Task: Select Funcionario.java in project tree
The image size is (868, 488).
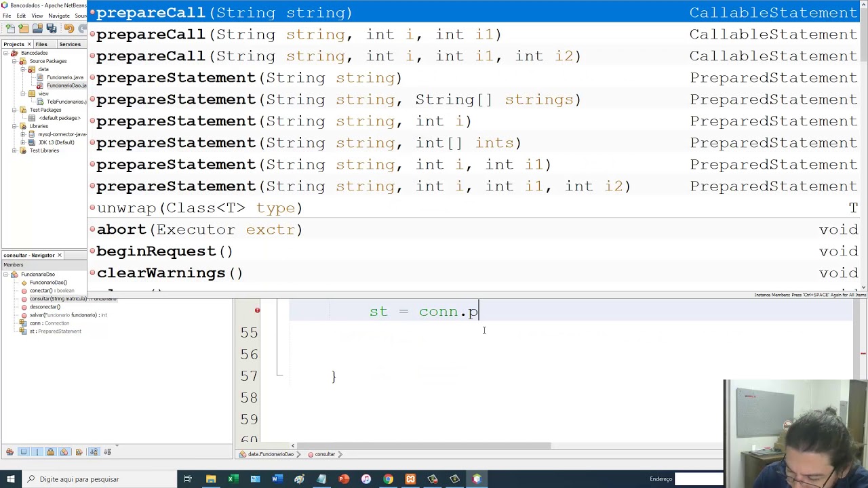Action: click(64, 77)
